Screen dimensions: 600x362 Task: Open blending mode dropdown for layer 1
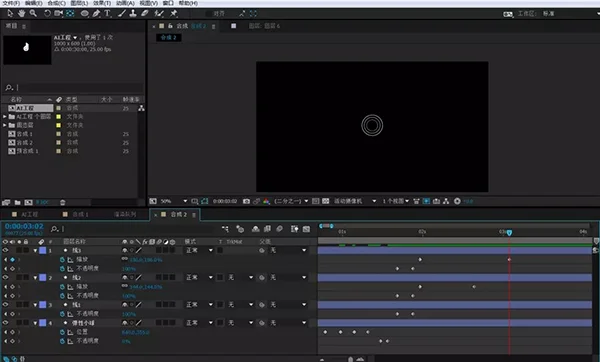[x=199, y=250]
